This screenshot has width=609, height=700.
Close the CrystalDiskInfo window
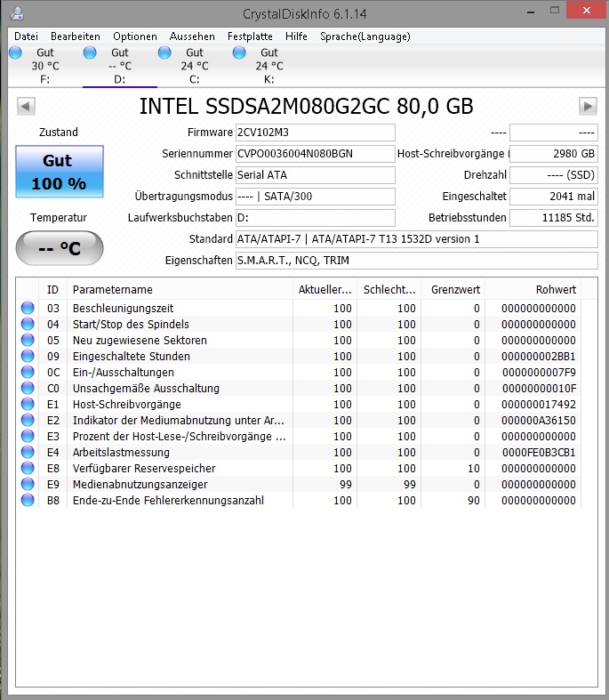point(586,10)
